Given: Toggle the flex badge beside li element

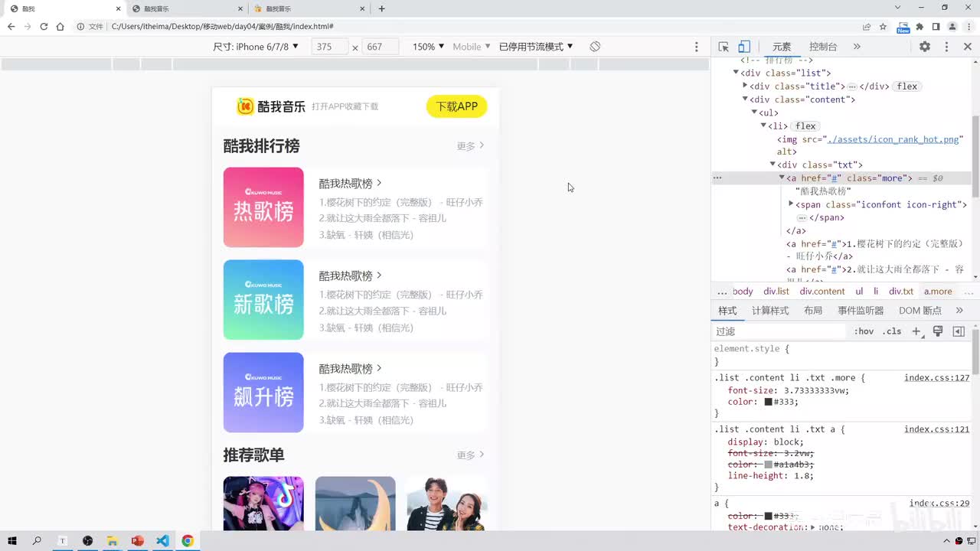Looking at the screenshot, I should pyautogui.click(x=805, y=126).
